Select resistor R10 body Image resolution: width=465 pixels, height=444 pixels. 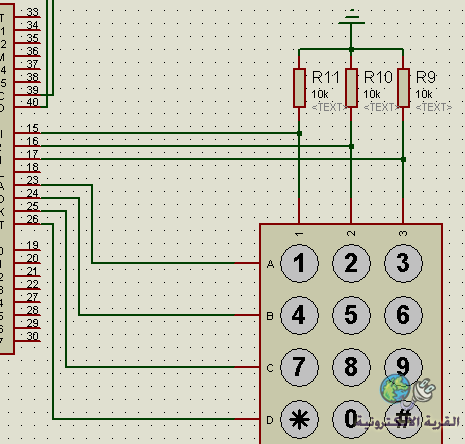tap(351, 88)
